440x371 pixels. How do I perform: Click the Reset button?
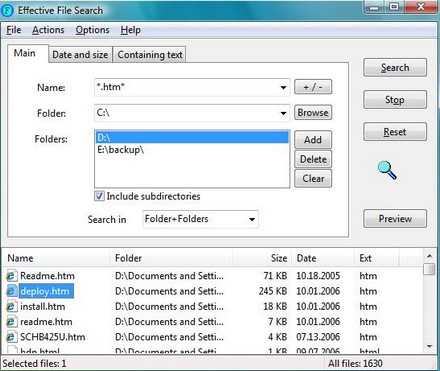395,132
